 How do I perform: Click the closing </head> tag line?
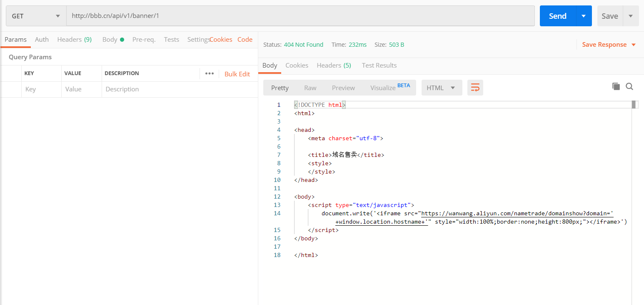306,180
